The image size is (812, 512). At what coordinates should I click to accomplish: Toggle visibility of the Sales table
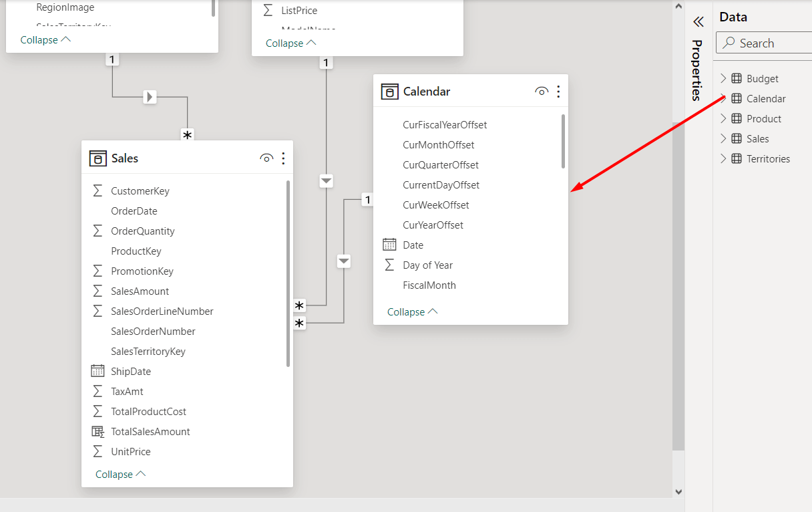pyautogui.click(x=266, y=158)
